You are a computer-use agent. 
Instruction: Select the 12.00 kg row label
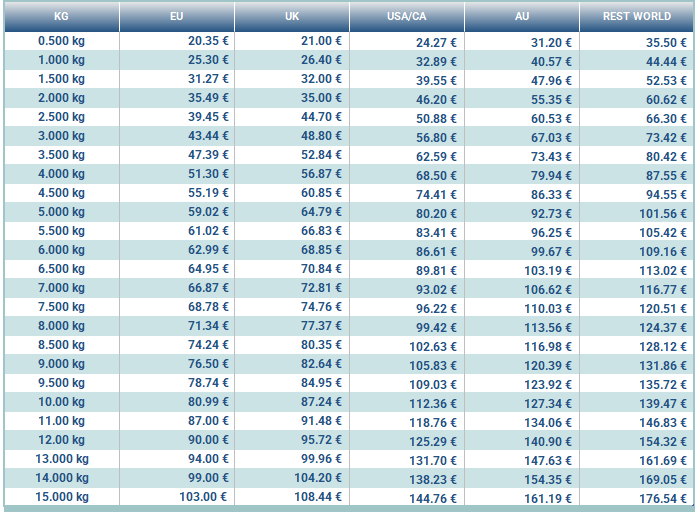62,440
